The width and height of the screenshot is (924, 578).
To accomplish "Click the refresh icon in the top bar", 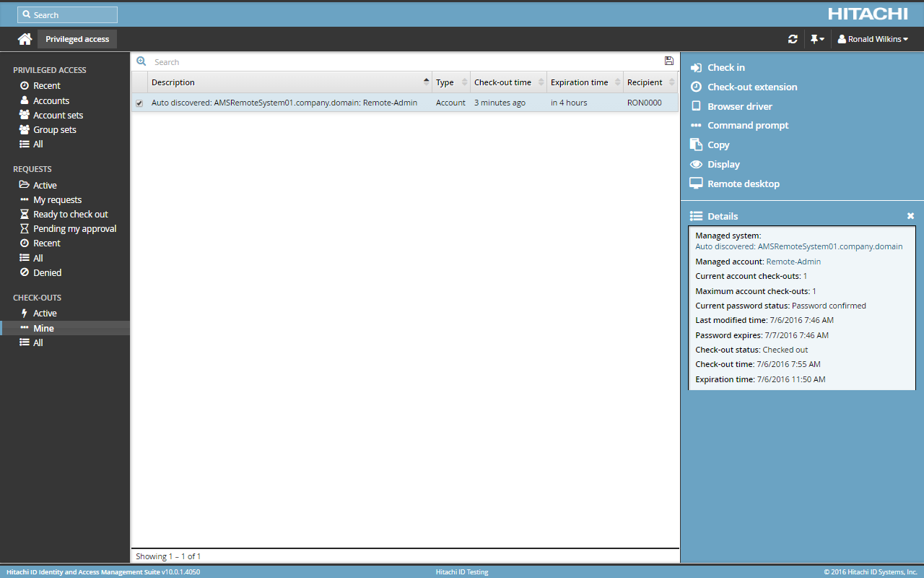I will [x=793, y=38].
